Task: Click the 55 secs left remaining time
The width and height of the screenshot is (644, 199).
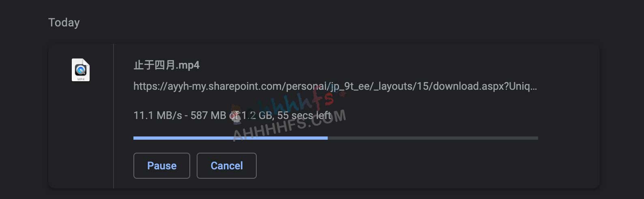Action: pos(304,115)
